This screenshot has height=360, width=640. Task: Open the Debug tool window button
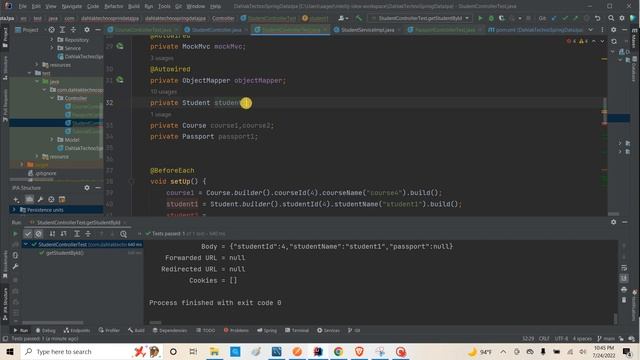(45, 330)
